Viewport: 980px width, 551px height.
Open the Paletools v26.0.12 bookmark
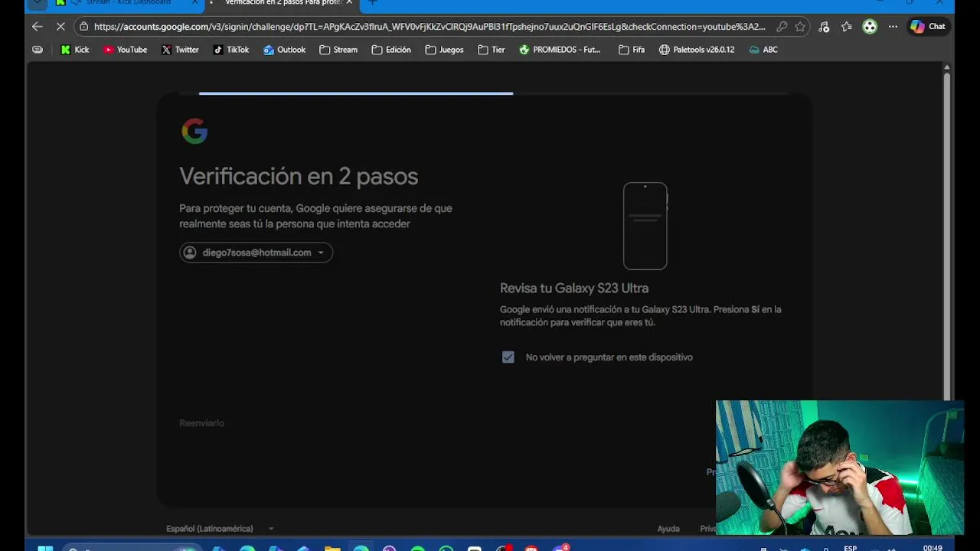[x=697, y=50]
